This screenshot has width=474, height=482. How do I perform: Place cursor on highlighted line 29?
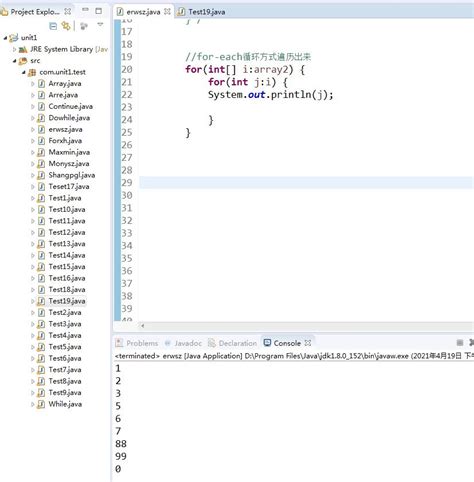[x=306, y=183]
